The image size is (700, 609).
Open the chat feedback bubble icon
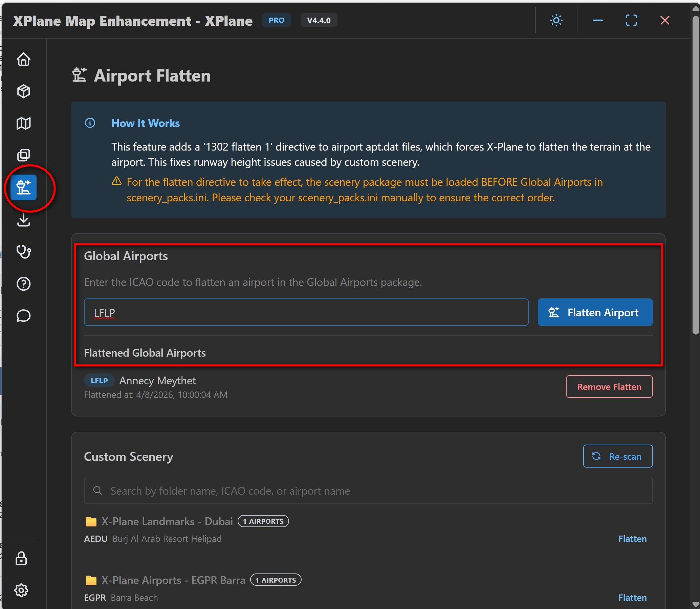pos(23,316)
